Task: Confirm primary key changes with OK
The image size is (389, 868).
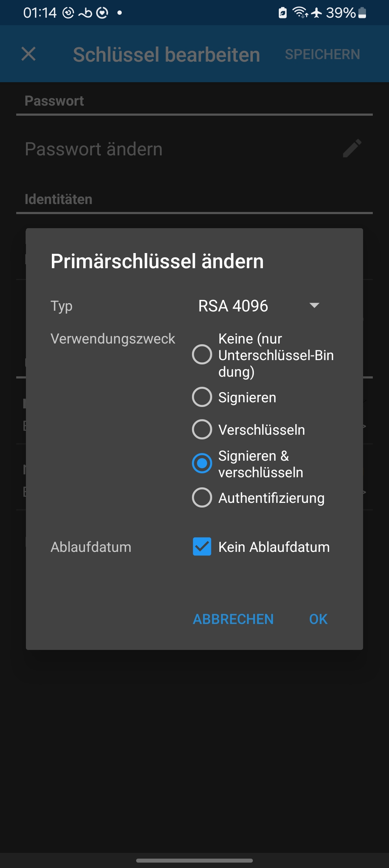Action: pyautogui.click(x=318, y=619)
